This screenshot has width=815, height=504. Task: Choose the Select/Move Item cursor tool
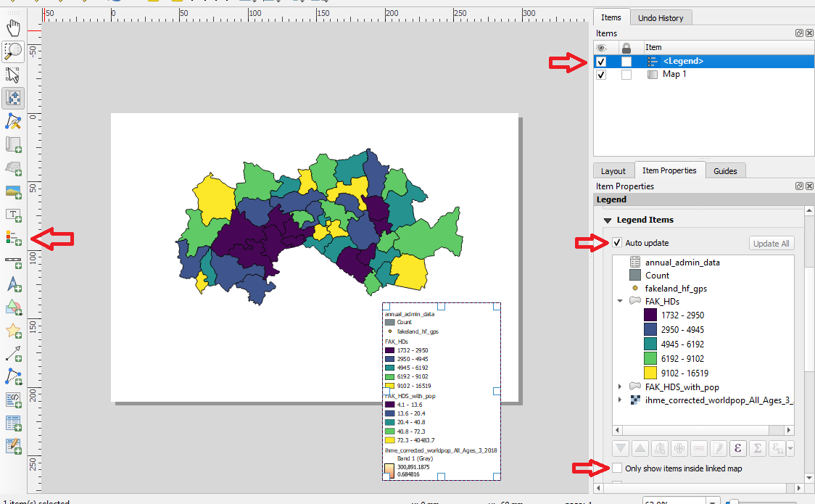tap(13, 75)
